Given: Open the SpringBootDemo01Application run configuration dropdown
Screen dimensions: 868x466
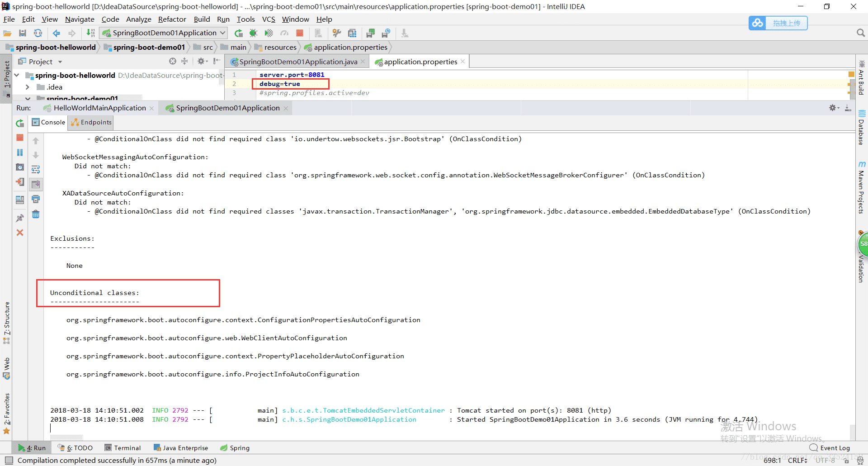Looking at the screenshot, I should [164, 33].
